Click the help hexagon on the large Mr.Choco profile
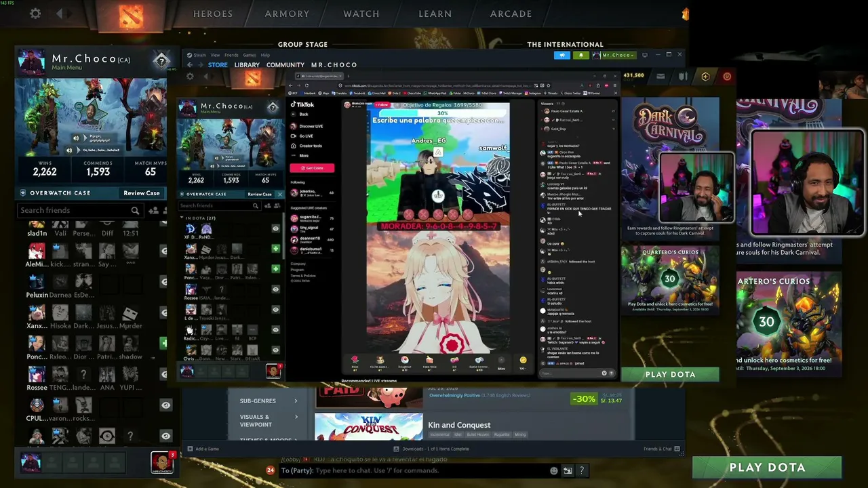Image resolution: width=868 pixels, height=488 pixels. coord(161,61)
